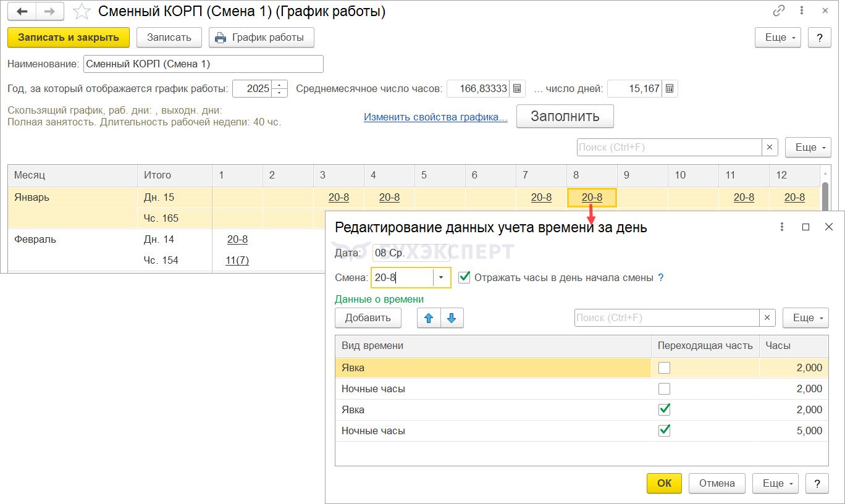Open 20-8 shift on January 3
845x504 pixels.
pos(338,198)
